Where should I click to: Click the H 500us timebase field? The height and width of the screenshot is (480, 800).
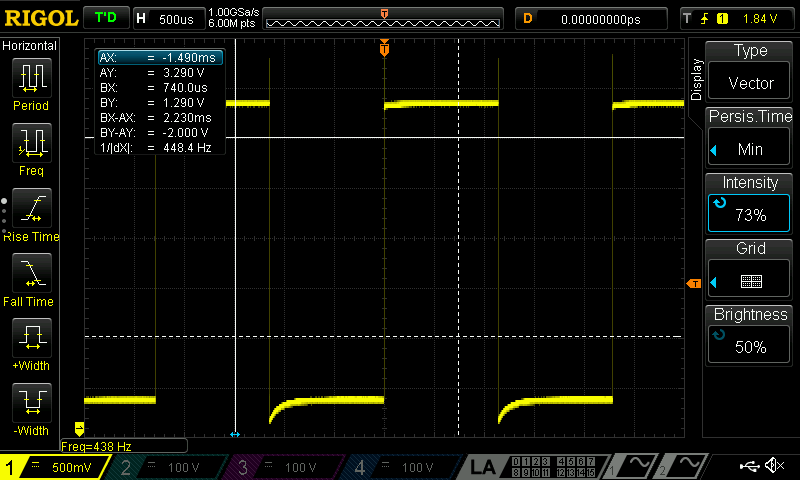(x=169, y=19)
